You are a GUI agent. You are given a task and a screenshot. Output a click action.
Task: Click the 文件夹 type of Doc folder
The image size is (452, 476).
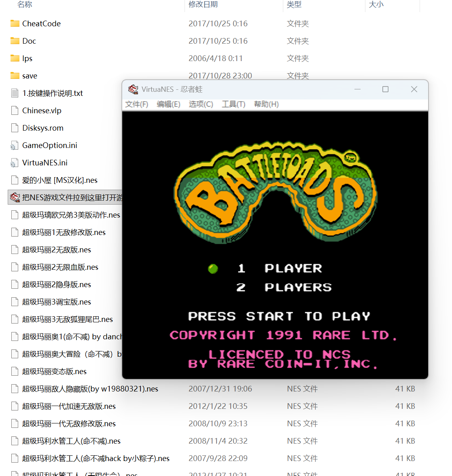298,41
